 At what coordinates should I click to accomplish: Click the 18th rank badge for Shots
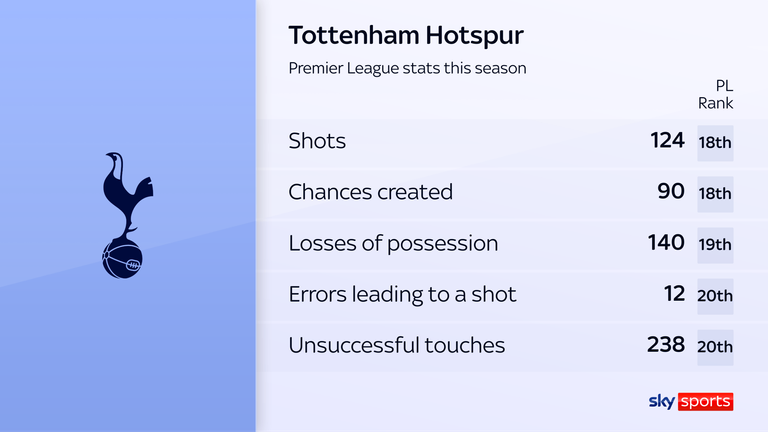point(715,143)
